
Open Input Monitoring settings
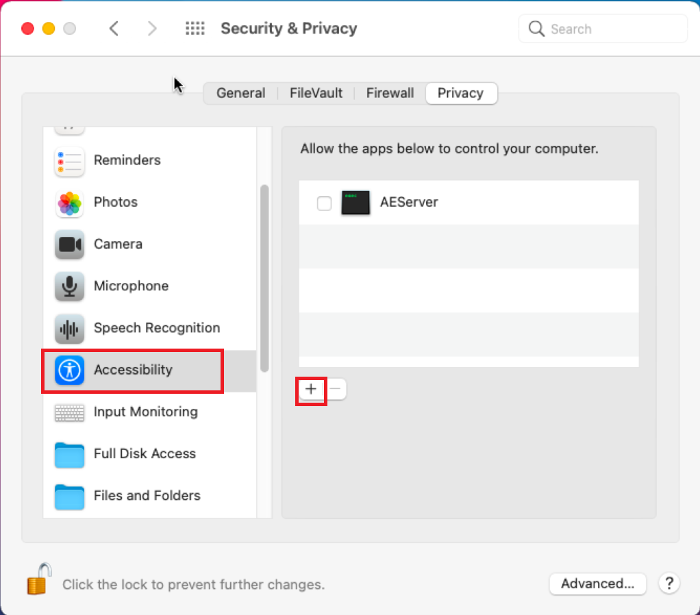149,412
